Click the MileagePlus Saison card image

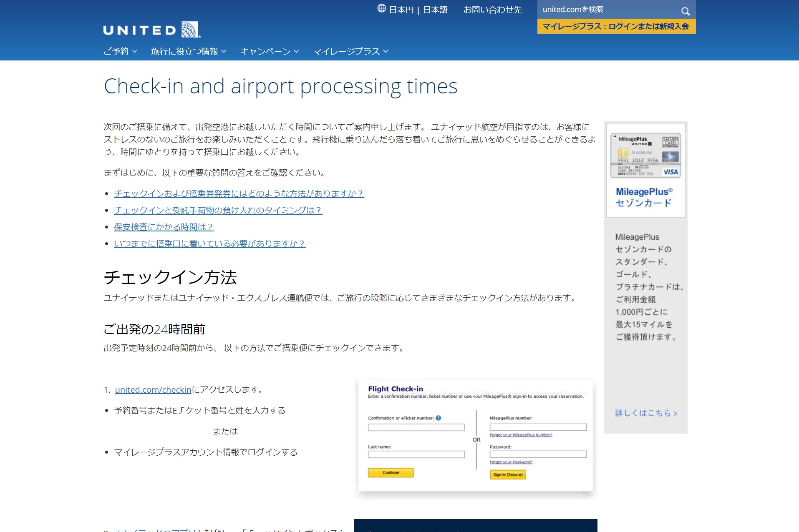click(645, 156)
